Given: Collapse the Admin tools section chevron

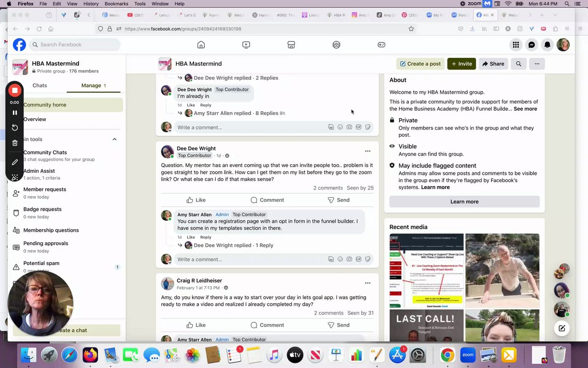Looking at the screenshot, I should 114,139.
